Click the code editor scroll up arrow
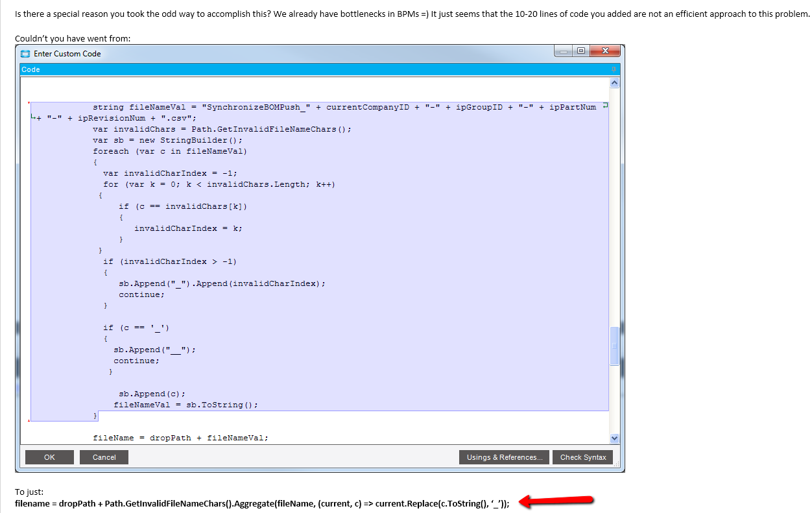The width and height of the screenshot is (812, 513). (x=614, y=83)
